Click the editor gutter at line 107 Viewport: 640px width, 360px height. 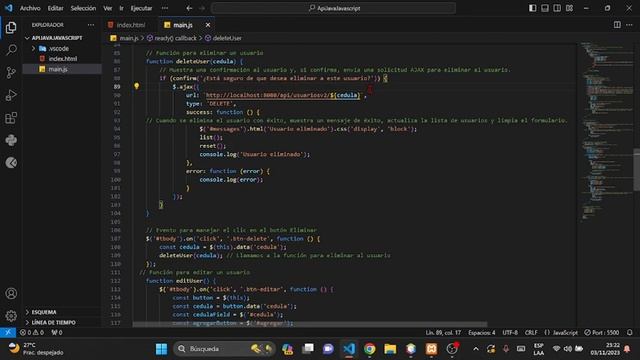[x=116, y=239]
